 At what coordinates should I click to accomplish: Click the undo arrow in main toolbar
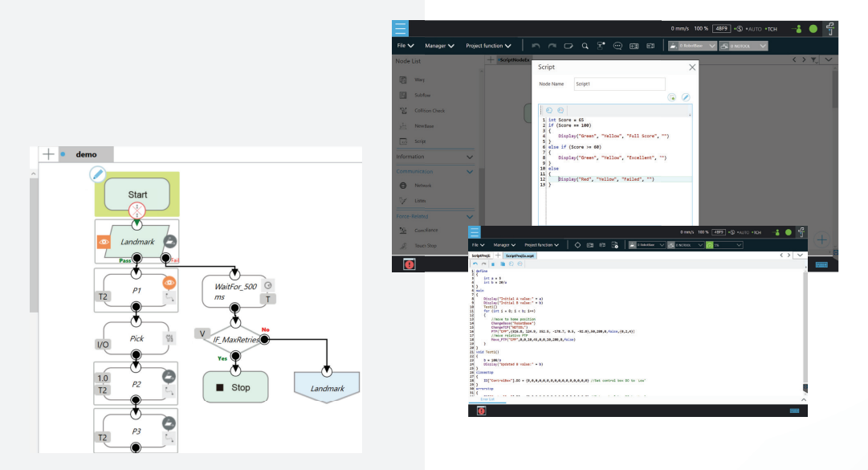coord(536,46)
